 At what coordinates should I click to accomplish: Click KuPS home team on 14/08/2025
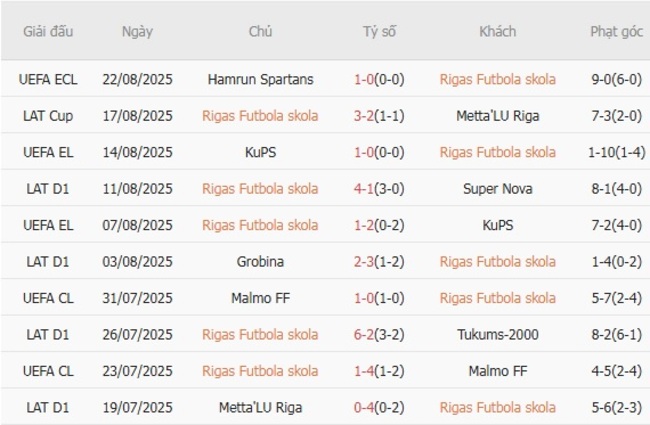pyautogui.click(x=260, y=152)
